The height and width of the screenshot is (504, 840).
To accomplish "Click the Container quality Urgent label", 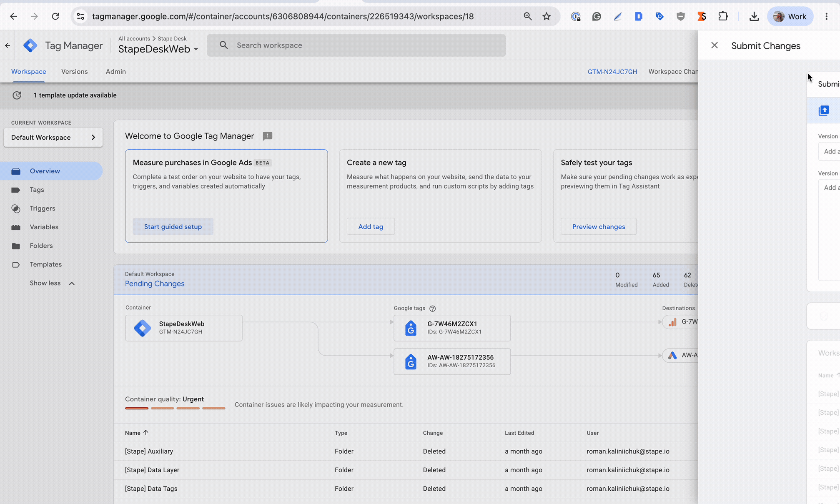I will click(164, 399).
